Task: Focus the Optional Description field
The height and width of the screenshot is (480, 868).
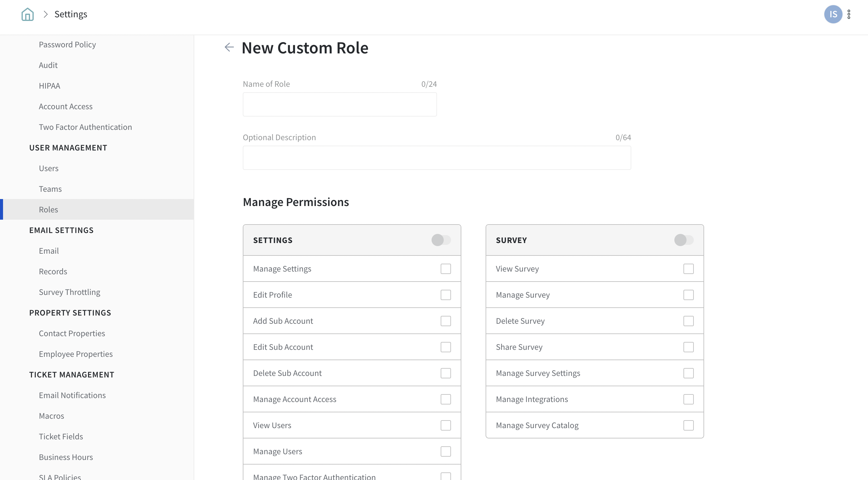Action: tap(437, 158)
